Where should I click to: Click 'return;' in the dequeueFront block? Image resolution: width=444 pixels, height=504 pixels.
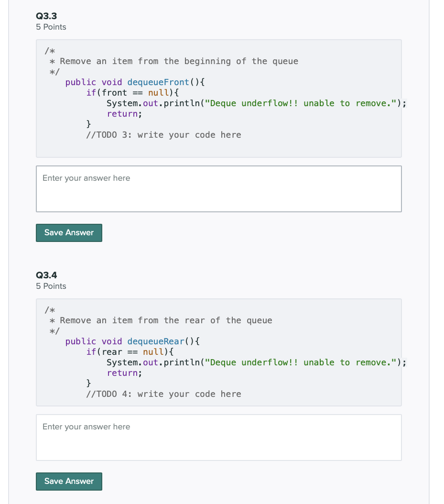pyautogui.click(x=124, y=114)
